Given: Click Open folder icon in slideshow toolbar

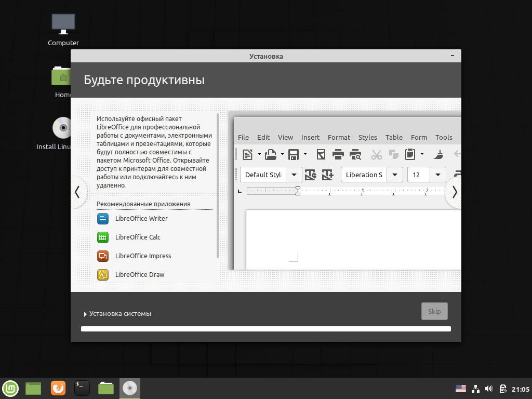Looking at the screenshot, I should click(x=270, y=154).
